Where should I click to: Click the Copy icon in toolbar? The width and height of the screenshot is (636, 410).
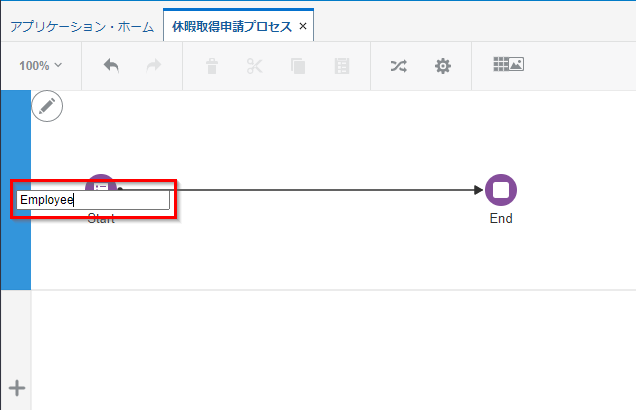[x=297, y=66]
